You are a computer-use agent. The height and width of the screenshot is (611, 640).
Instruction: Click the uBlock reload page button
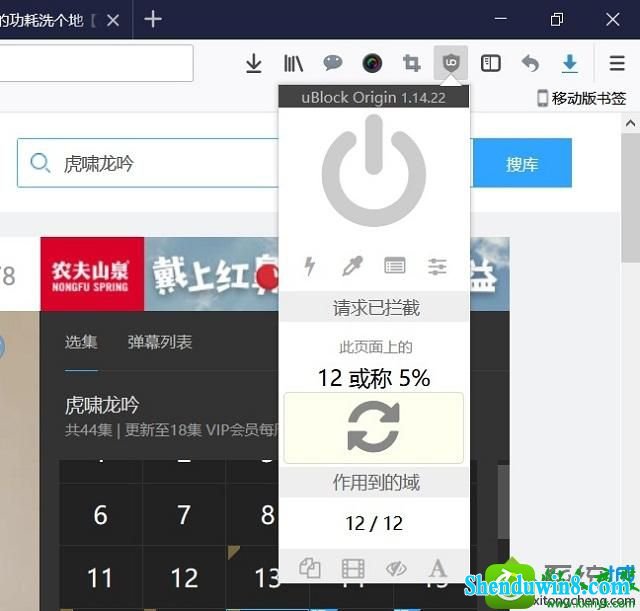pyautogui.click(x=373, y=428)
